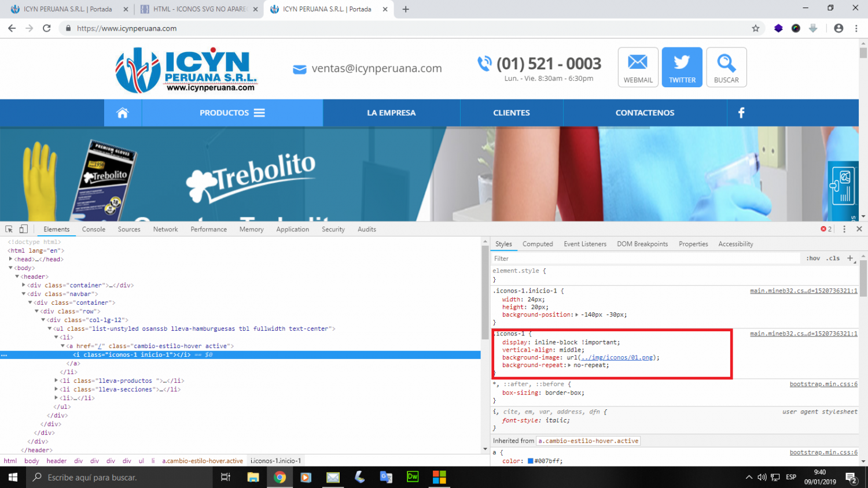Viewport: 868px width, 488px height.
Task: Click PRODUCTOS menu in site navbar
Action: 232,113
